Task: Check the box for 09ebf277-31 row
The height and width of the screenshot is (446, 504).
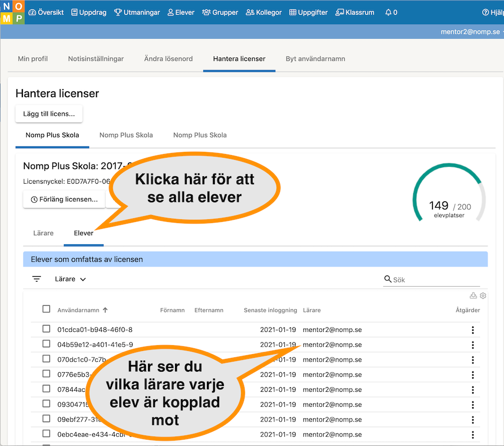Action: tap(46, 418)
